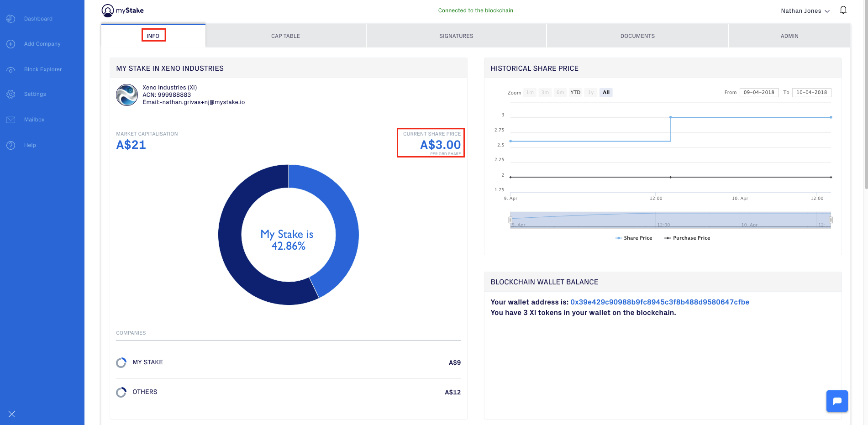Switch to the CAP TABLE tab
The height and width of the screenshot is (425, 868).
tap(285, 36)
